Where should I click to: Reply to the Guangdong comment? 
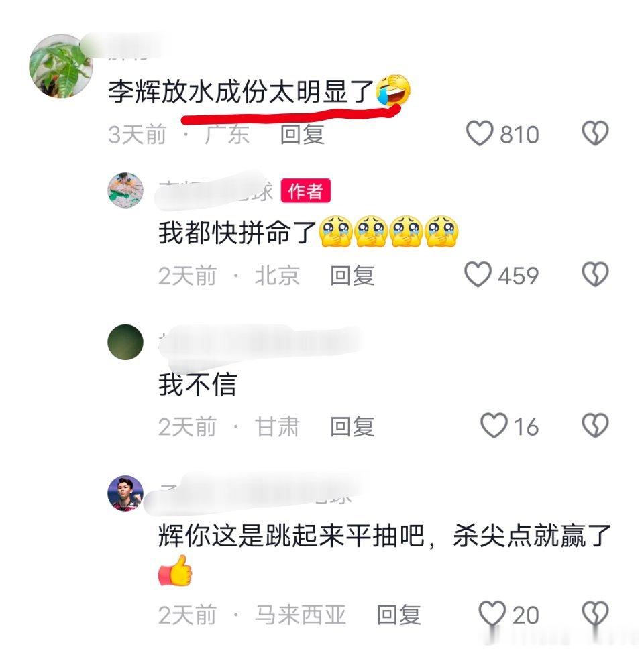tap(302, 135)
